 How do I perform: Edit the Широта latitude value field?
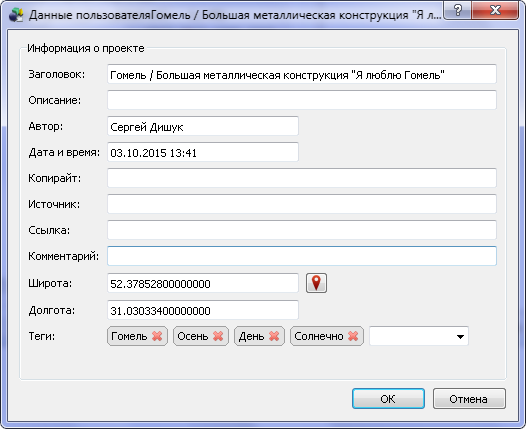click(203, 283)
